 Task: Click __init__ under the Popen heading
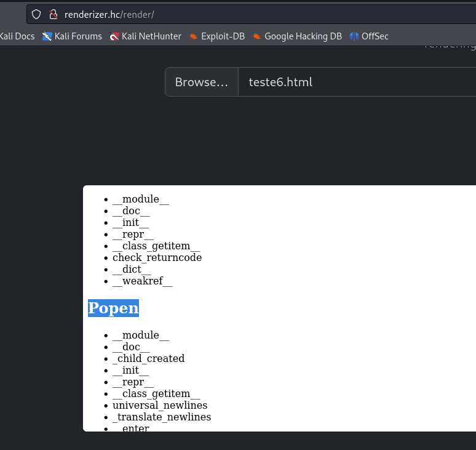click(x=130, y=370)
